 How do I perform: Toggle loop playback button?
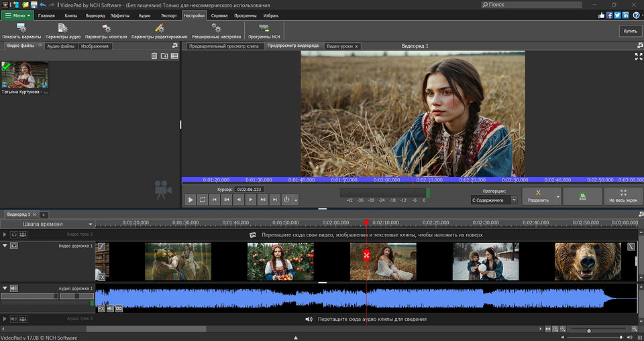pos(203,200)
